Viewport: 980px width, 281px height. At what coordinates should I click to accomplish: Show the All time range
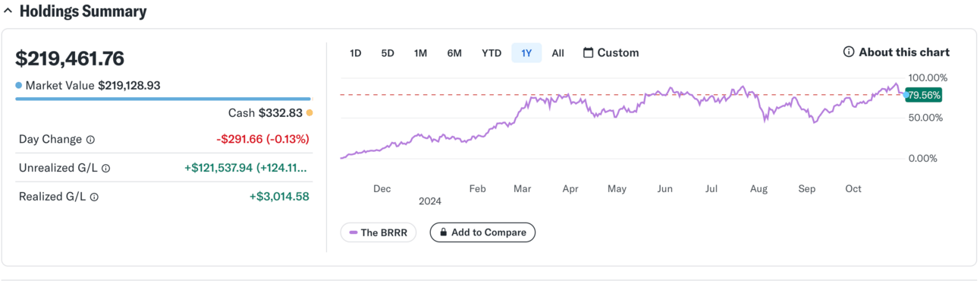tap(558, 53)
